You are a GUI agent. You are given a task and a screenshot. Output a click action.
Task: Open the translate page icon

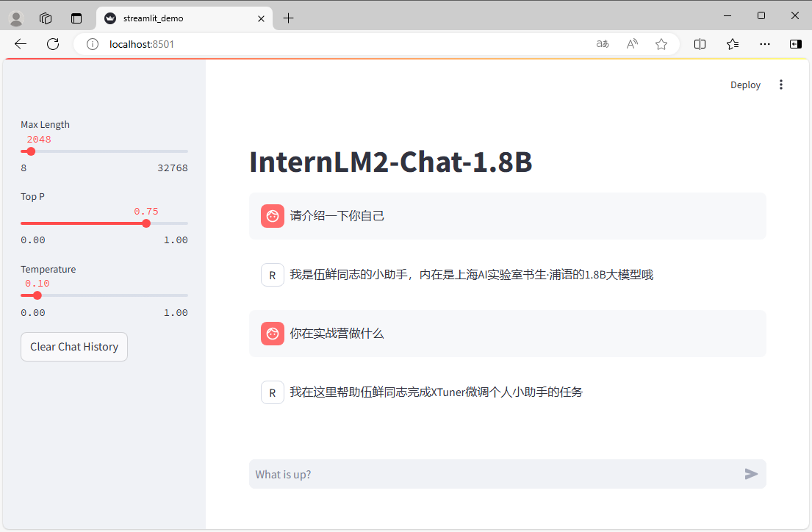(x=603, y=44)
